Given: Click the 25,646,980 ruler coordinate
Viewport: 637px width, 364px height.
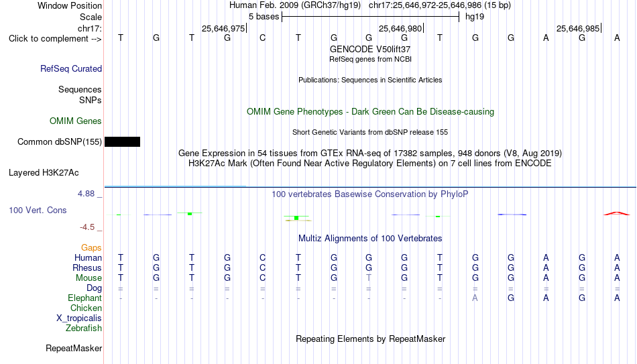Looking at the screenshot, I should 400,28.
